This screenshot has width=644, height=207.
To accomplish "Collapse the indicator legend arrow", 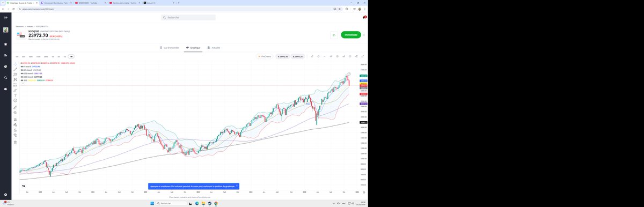I will tap(23, 84).
